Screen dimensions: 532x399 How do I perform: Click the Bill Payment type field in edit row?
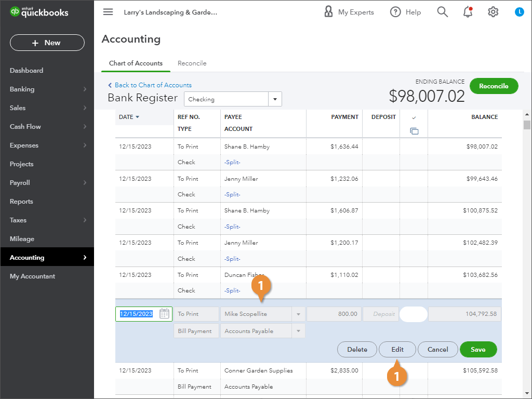pos(196,331)
